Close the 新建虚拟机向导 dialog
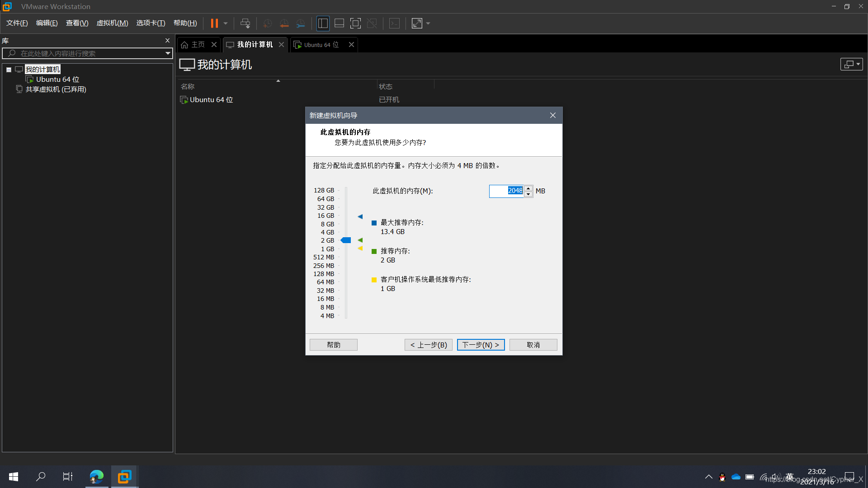Viewport: 868px width, 488px height. pyautogui.click(x=553, y=115)
